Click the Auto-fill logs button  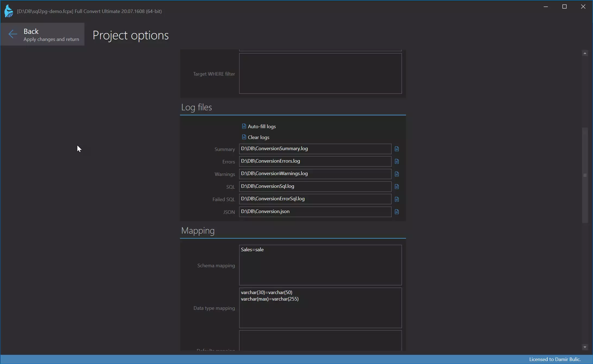258,126
